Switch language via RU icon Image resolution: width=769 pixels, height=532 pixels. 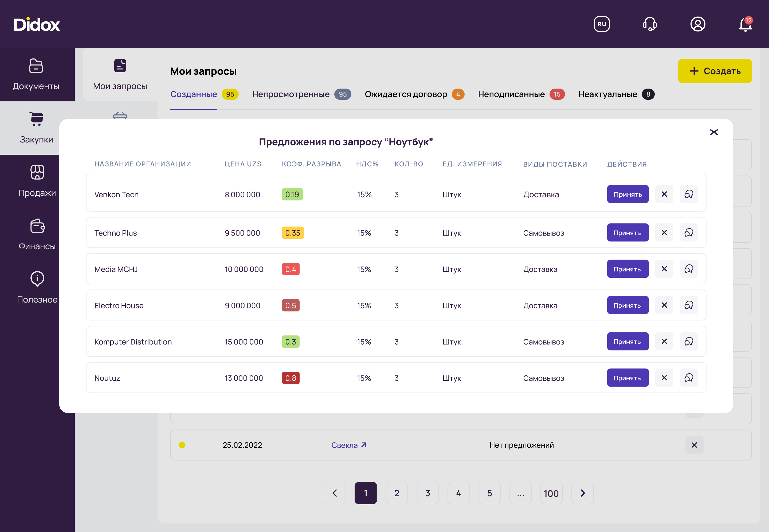(x=602, y=24)
